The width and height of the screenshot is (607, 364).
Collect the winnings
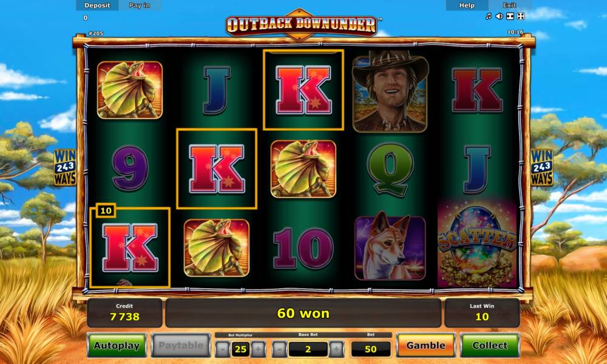tap(490, 345)
